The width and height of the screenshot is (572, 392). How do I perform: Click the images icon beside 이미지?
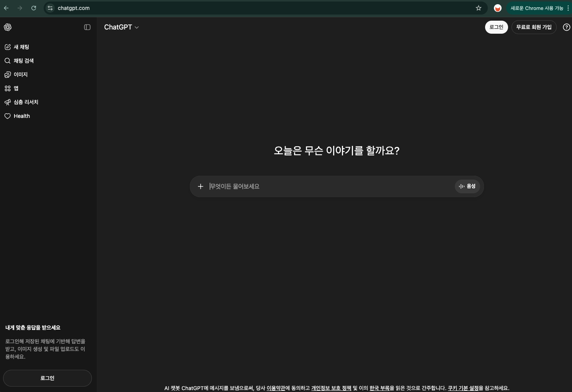click(8, 75)
